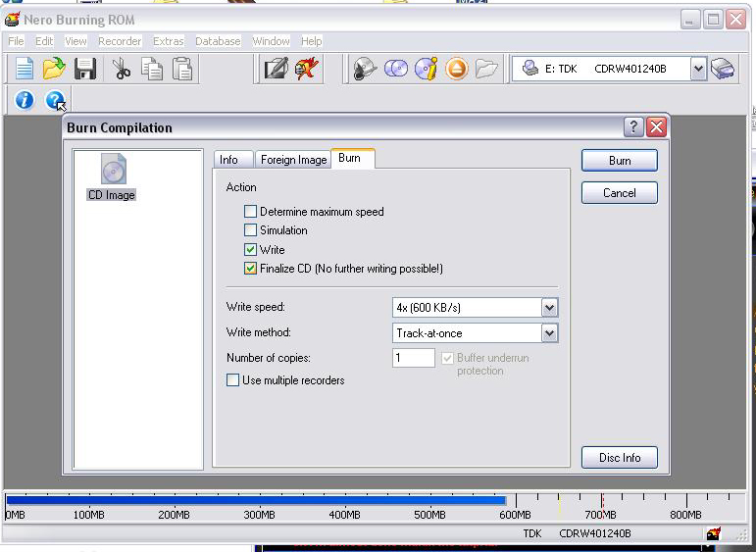Click the E: TDK CDRW401240B recorder text
The height and width of the screenshot is (552, 756).
[x=606, y=69]
